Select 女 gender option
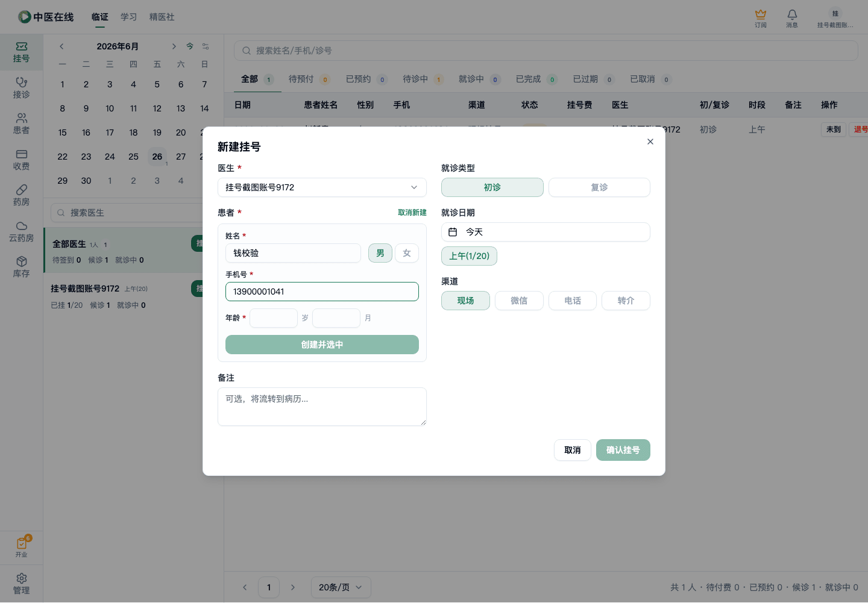Image resolution: width=868 pixels, height=603 pixels. (407, 253)
